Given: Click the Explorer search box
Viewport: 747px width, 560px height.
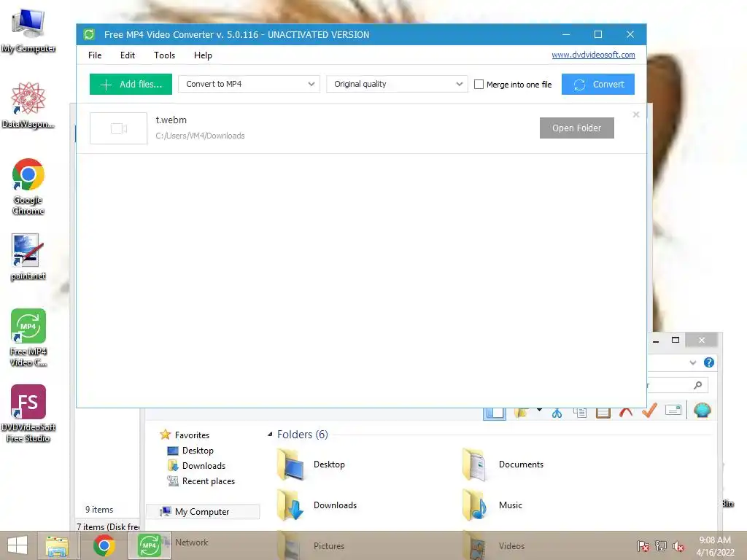Looking at the screenshot, I should [x=677, y=385].
